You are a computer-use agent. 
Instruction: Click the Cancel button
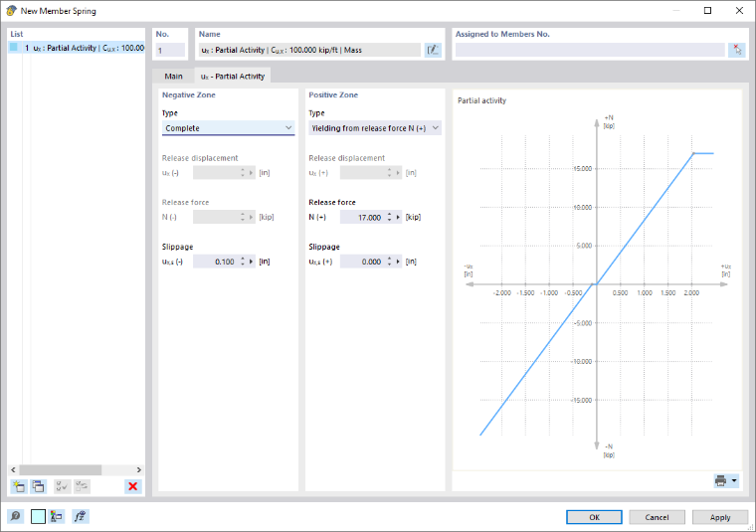[657, 517]
